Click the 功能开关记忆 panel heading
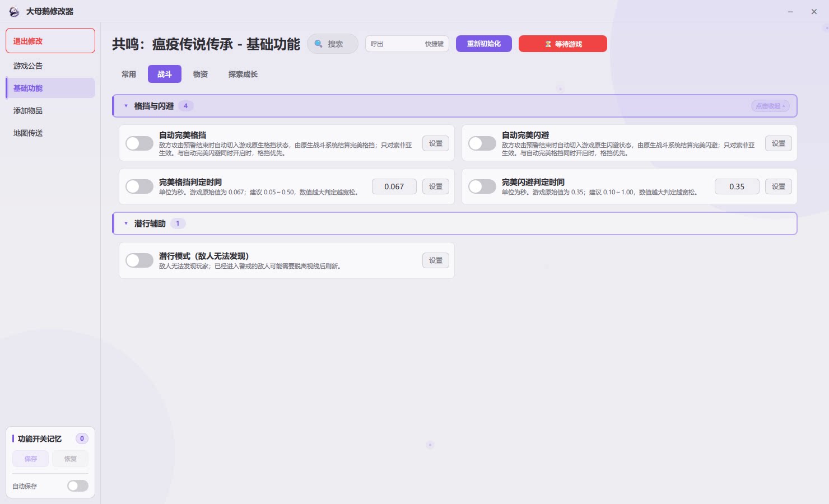Image resolution: width=829 pixels, height=504 pixels. 40,438
